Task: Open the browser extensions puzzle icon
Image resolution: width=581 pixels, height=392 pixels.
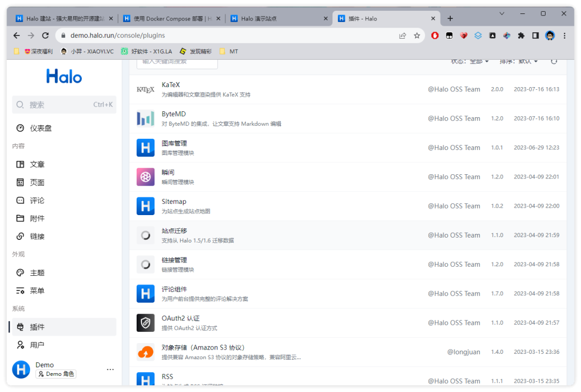Action: tap(521, 35)
